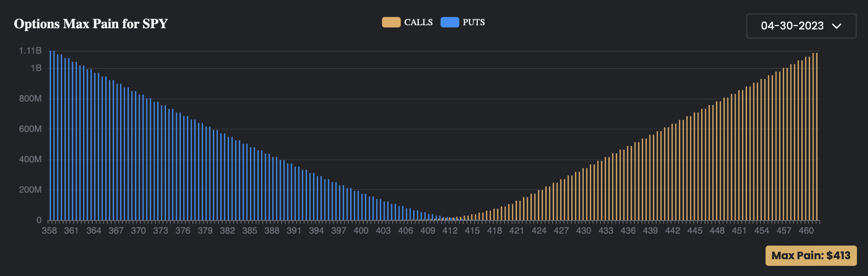Click the 400 strike label on x-axis
868x276 pixels.
[x=361, y=231]
